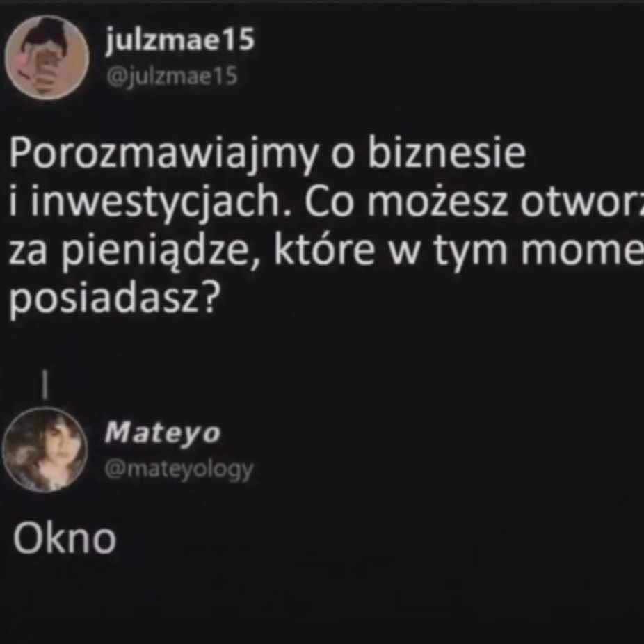
Task: Click the word "biznesie" in the tweet
Action: click(x=446, y=152)
